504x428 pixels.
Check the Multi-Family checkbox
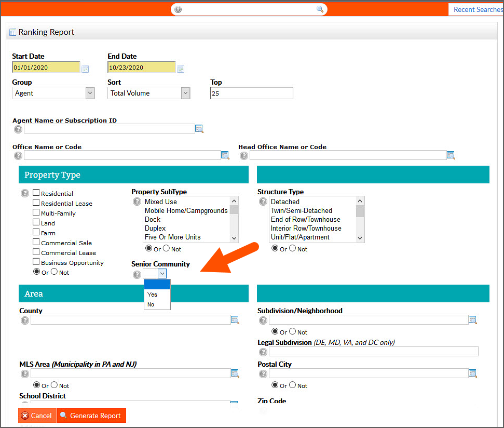[x=36, y=212]
